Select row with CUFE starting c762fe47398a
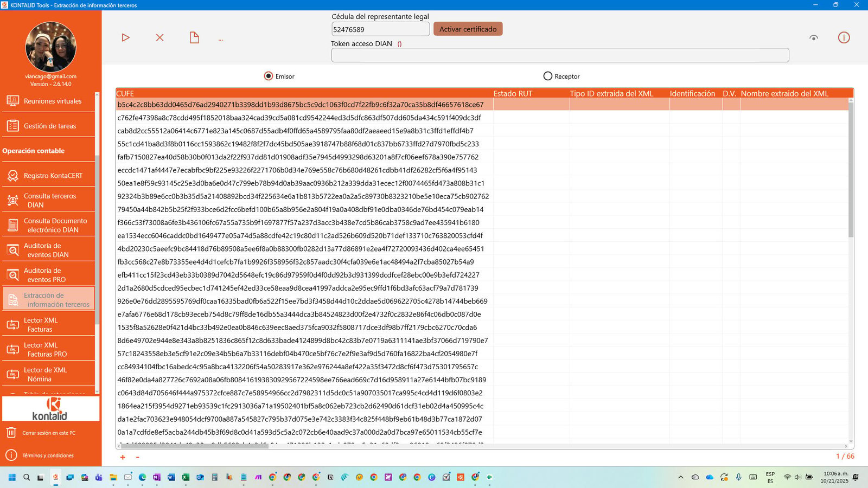This screenshot has width=868, height=488. click(x=482, y=118)
